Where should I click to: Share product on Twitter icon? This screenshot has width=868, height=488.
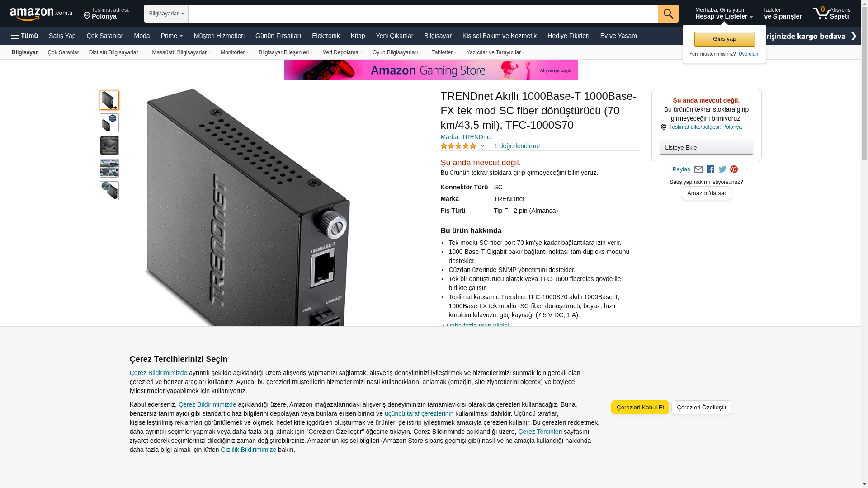[x=722, y=169]
